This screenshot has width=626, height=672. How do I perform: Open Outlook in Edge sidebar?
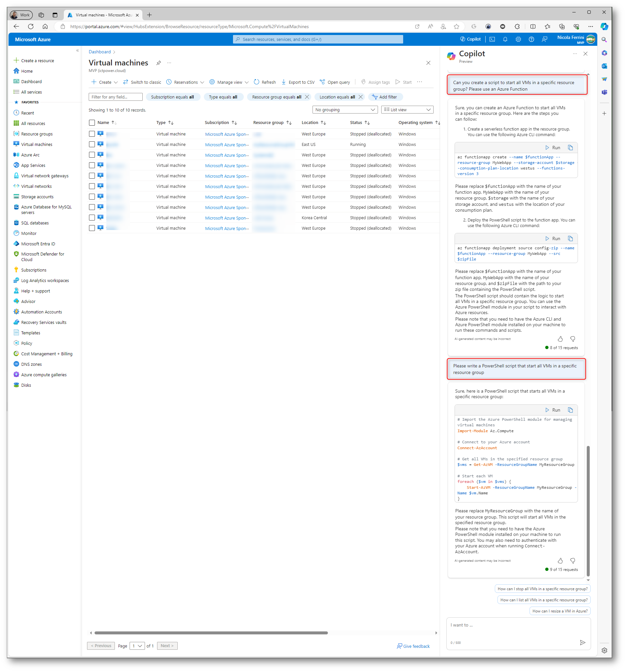point(604,66)
